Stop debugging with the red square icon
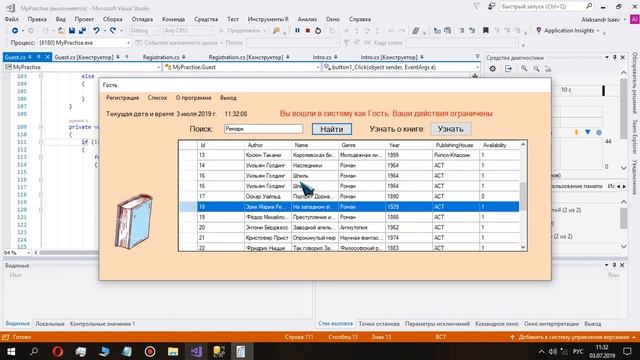The image size is (640, 360). [x=308, y=31]
